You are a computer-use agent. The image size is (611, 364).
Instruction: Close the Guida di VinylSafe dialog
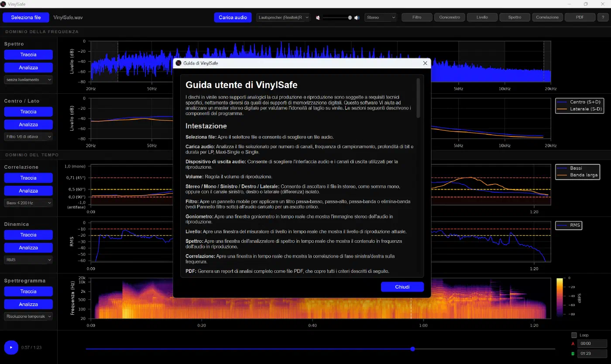[x=425, y=63]
